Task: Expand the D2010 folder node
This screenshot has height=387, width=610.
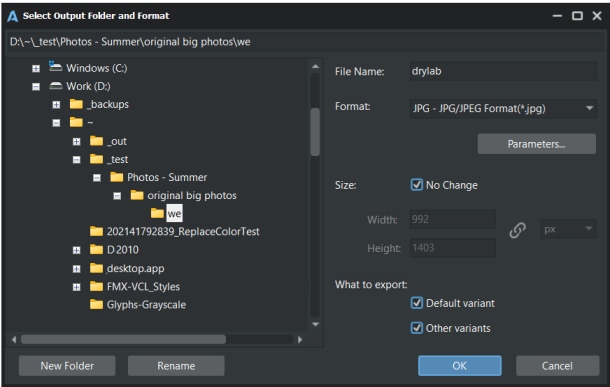Action: pyautogui.click(x=77, y=250)
